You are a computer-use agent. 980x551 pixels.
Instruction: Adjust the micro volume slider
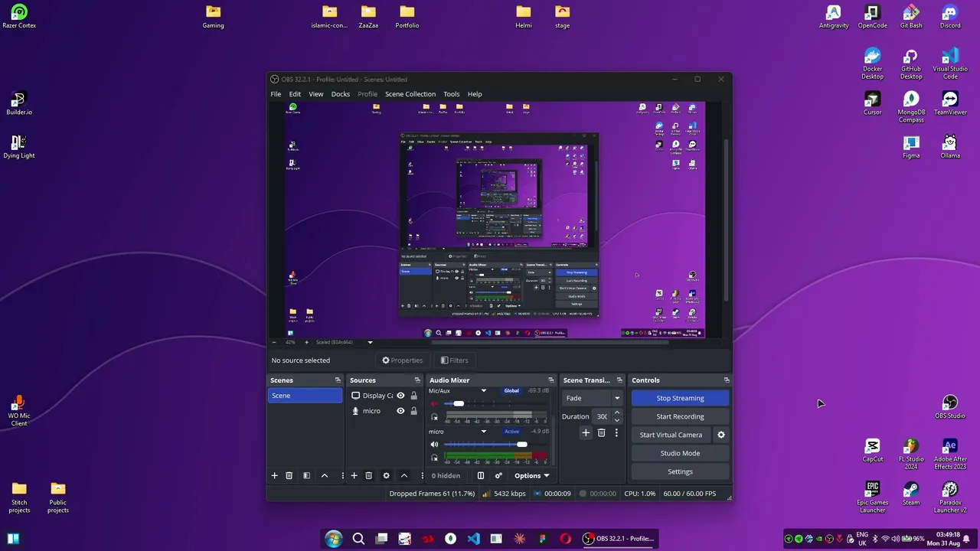522,445
